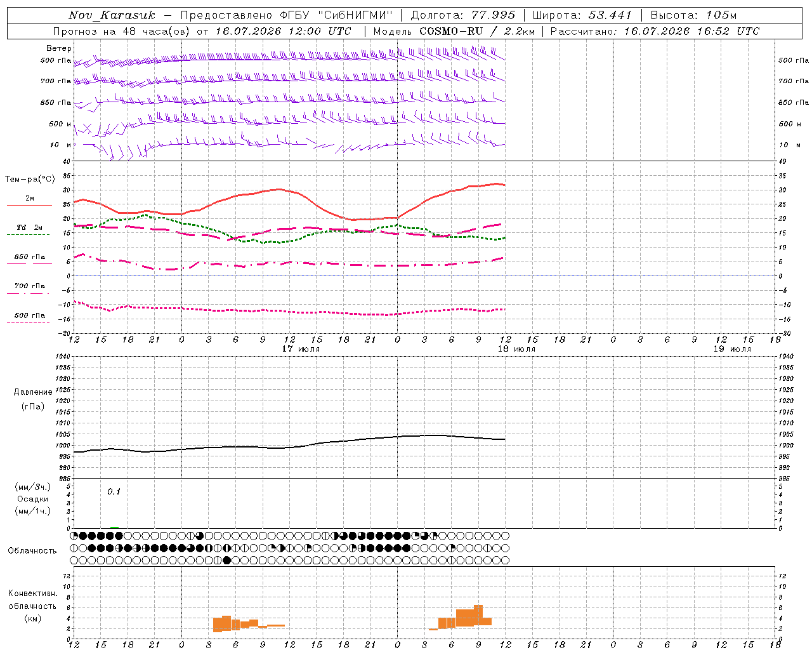Click the 0.1 precipitation amount value
Viewport: 812px width, 650px height.
[114, 492]
